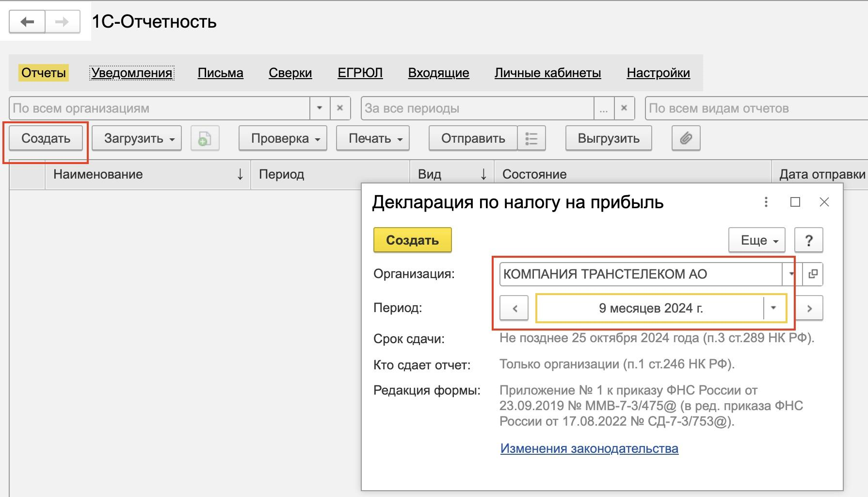The width and height of the screenshot is (868, 497).
Task: Click the Редакция формы description text
Action: tap(651, 406)
